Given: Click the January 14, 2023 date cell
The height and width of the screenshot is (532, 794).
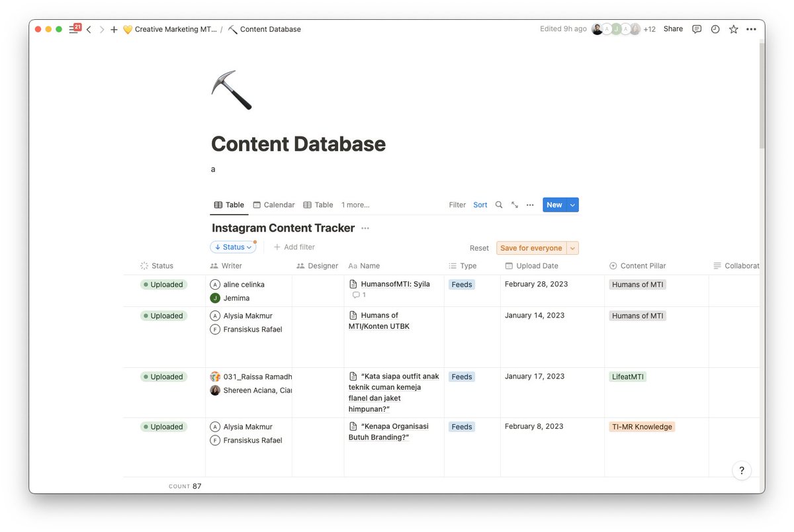Looking at the screenshot, I should (x=535, y=316).
